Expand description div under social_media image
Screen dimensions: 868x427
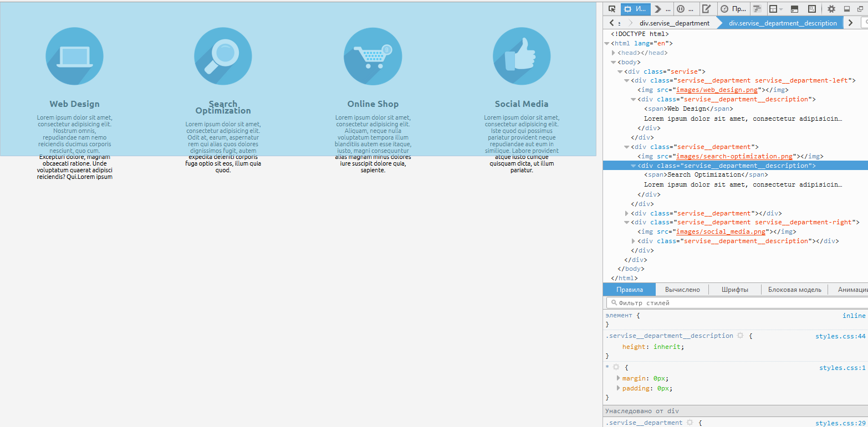click(634, 241)
